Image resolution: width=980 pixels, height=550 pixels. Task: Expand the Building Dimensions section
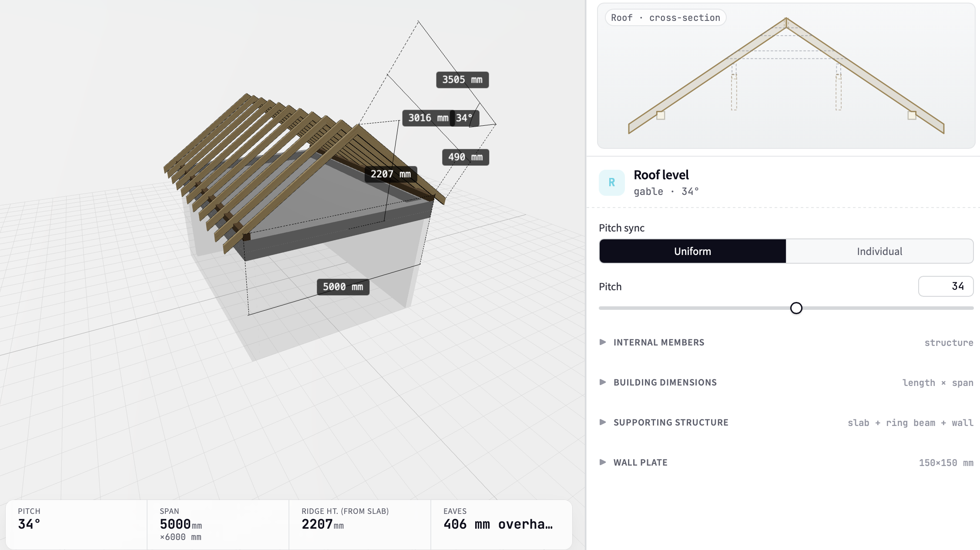point(786,382)
